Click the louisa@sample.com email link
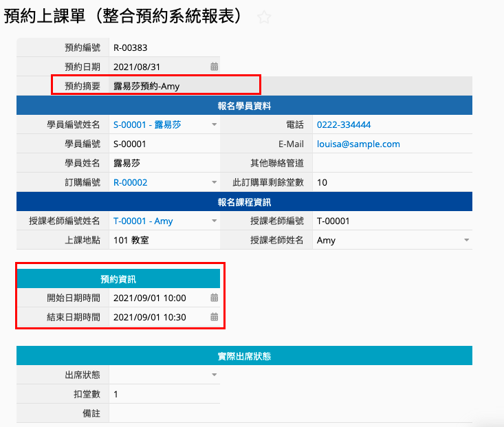Viewport: 504px width, 427px height. (358, 144)
